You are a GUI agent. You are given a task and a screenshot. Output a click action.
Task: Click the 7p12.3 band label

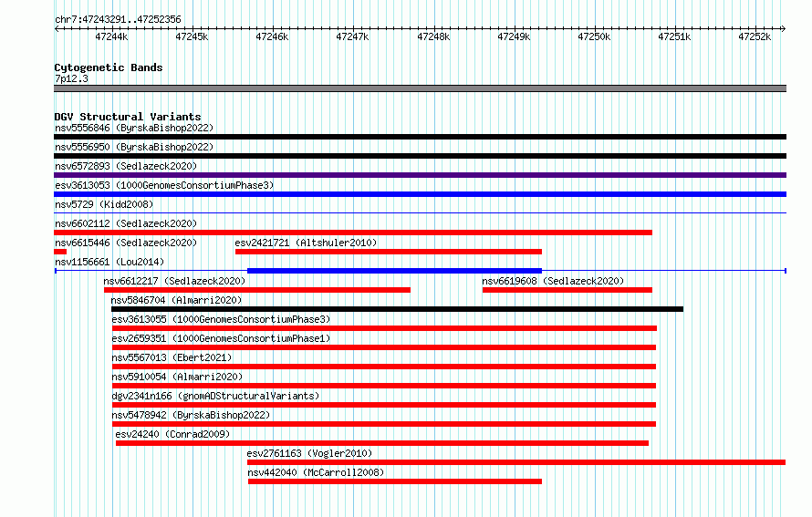71,78
